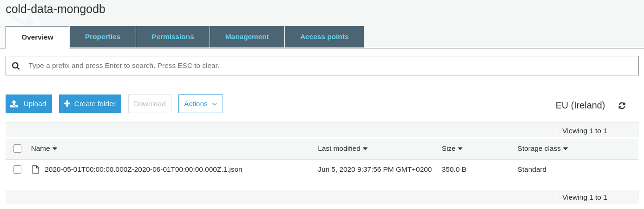The image size is (644, 209).
Task: Click the Create folder button
Action: pos(90,104)
